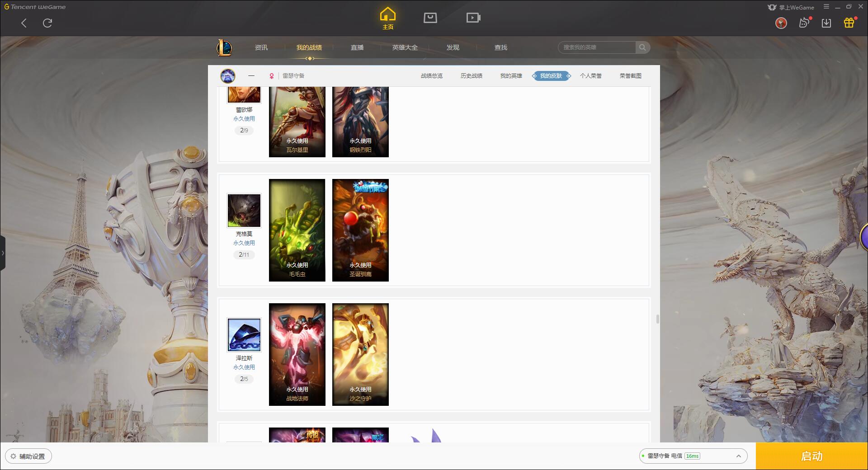This screenshot has width=868, height=470.
Task: Switch to 荣誉截图 sub-tab
Action: (x=631, y=76)
